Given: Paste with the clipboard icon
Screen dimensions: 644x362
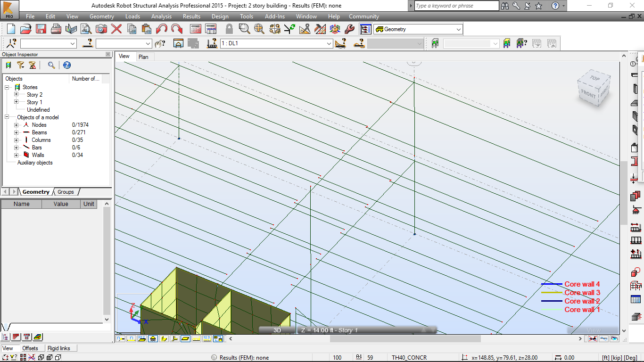Looking at the screenshot, I should [x=147, y=29].
